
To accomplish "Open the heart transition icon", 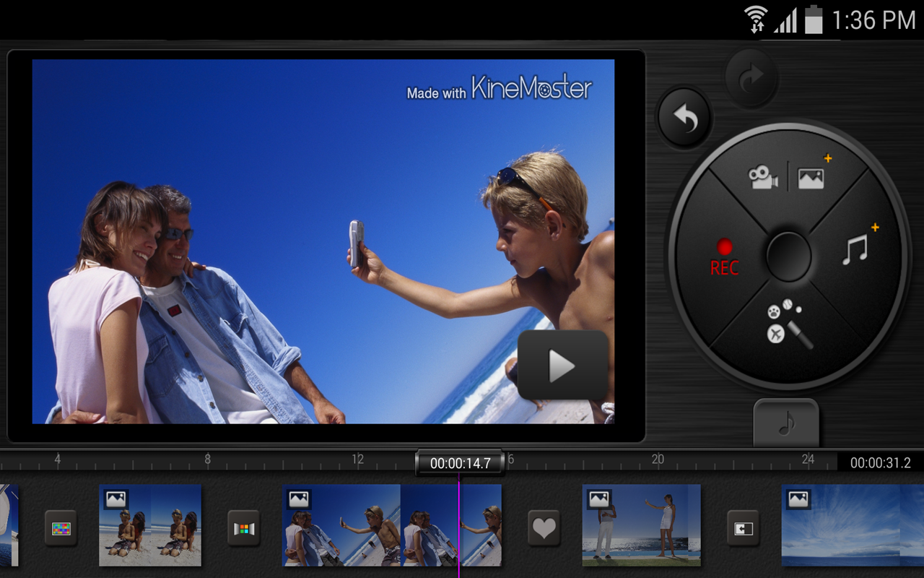I will click(544, 528).
